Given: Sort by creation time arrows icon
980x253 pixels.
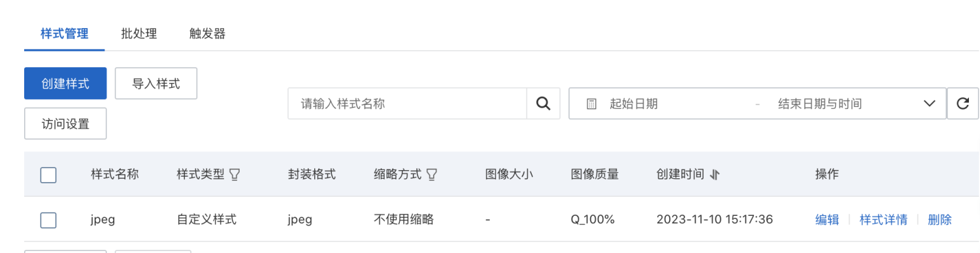Looking at the screenshot, I should [x=714, y=175].
